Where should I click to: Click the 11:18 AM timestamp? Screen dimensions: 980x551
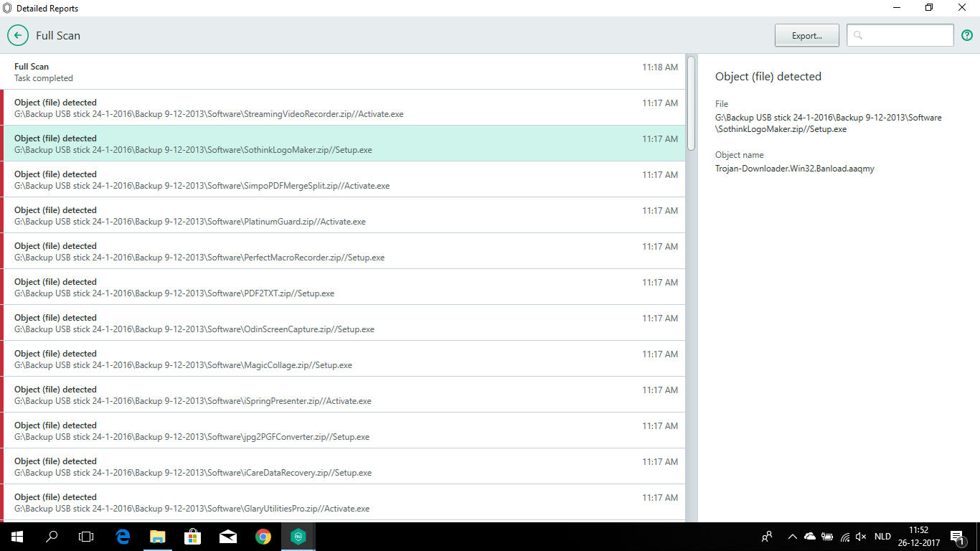click(x=660, y=67)
